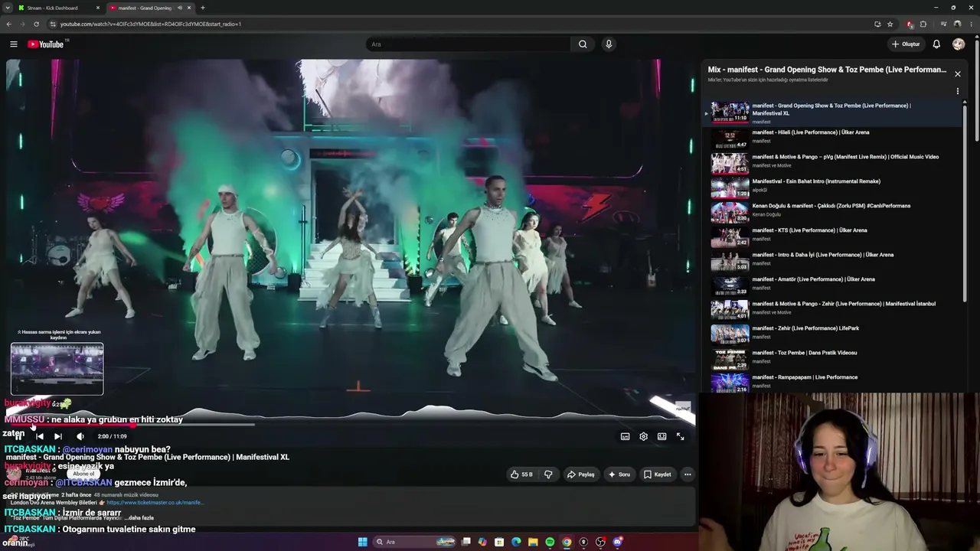Open the YouTube guide hamburger menu
The height and width of the screenshot is (551, 980).
(13, 44)
